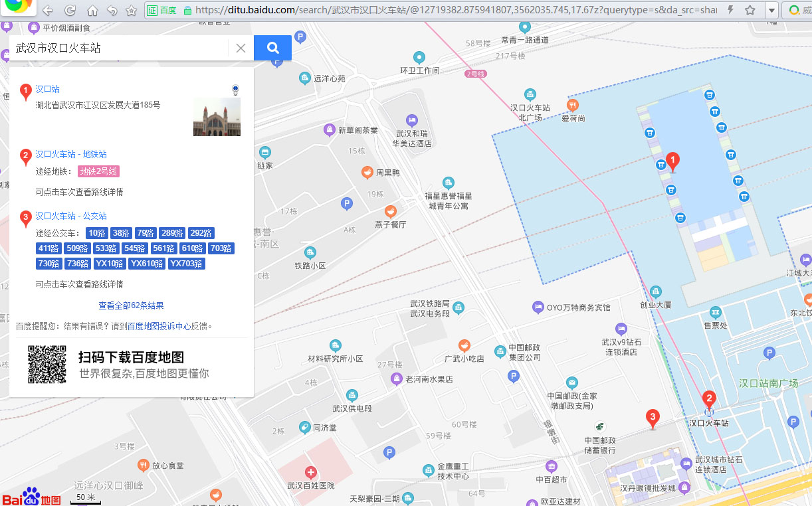
Task: Open the 汉口火车站 - 地铁站 result
Action: tap(71, 154)
